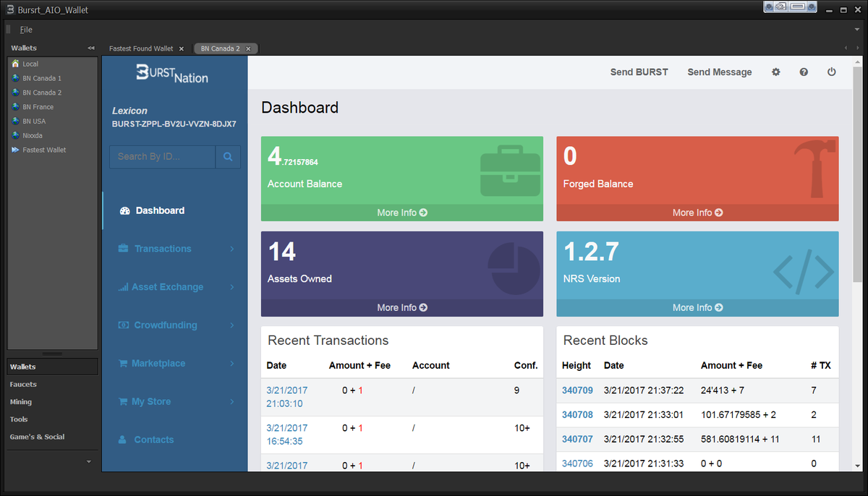Screen dimensions: 868x496
Task: Open the 3/21/2017 16:54:35 transaction
Action: tap(287, 435)
